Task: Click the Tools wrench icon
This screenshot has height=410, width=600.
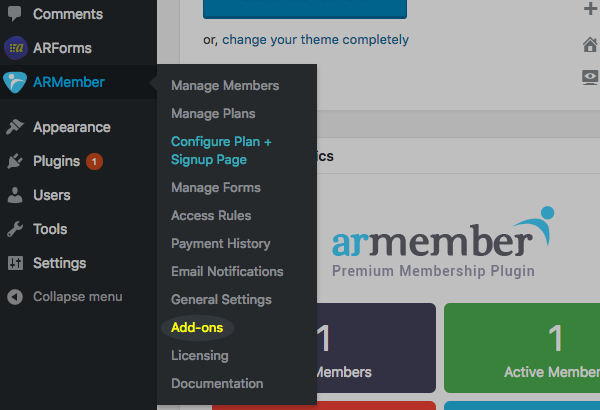Action: [15, 229]
